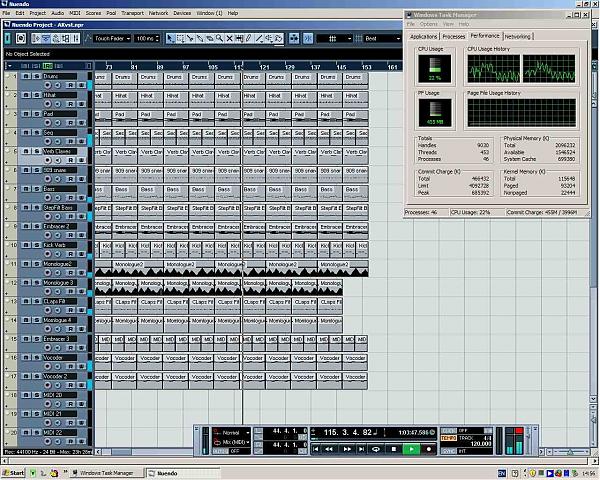This screenshot has height=480, width=600.
Task: Click the Record button in transport bar
Action: [429, 449]
